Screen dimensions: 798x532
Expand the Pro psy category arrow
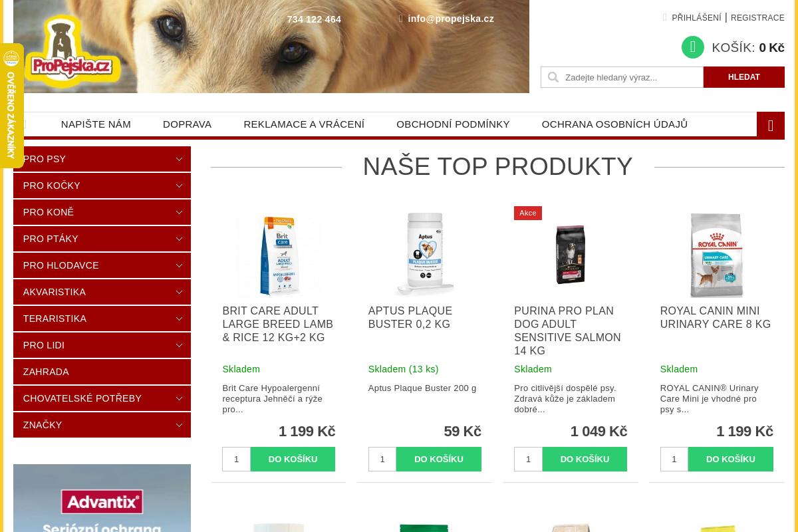point(179,159)
